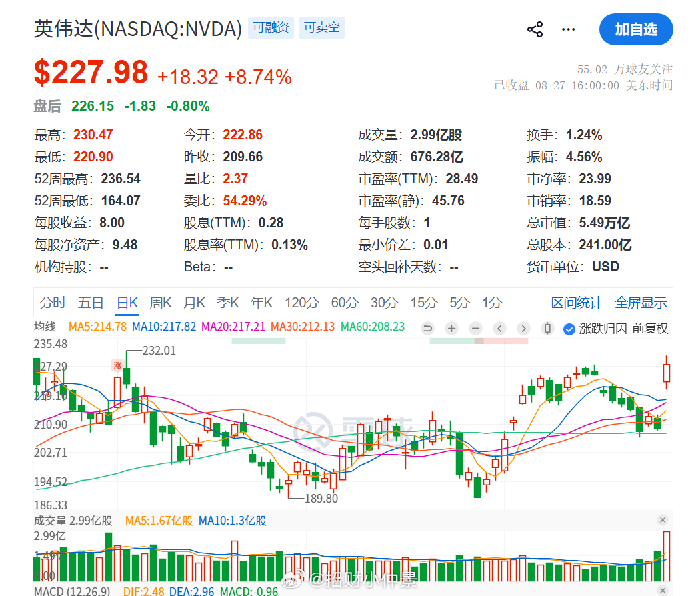Viewport: 700px width, 596px height.
Task: Click the 52周最低 value 164.07
Action: 121,201
